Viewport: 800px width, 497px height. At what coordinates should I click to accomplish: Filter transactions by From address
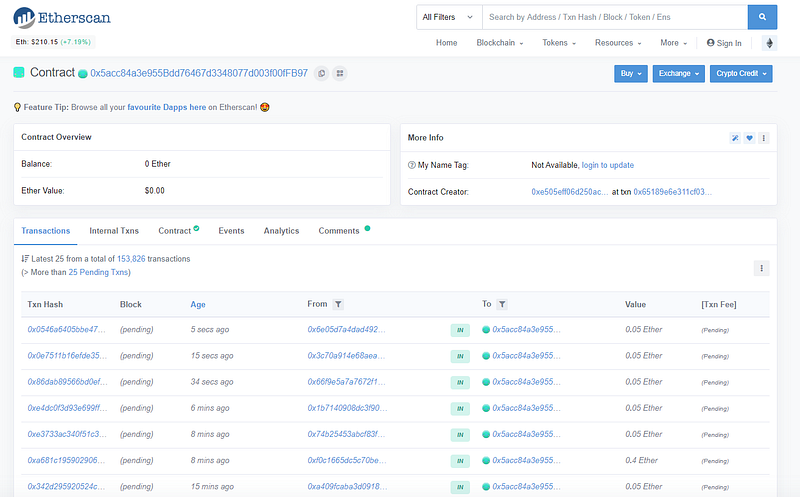tap(339, 304)
